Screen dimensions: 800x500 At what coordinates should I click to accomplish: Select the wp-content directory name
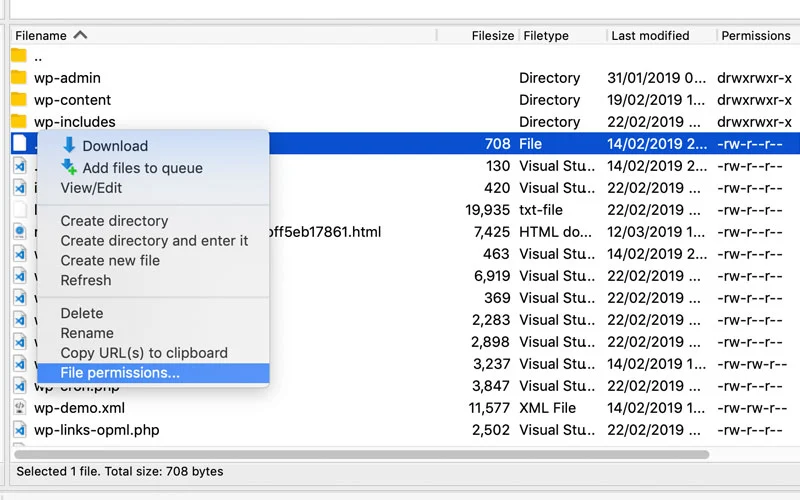(72, 99)
